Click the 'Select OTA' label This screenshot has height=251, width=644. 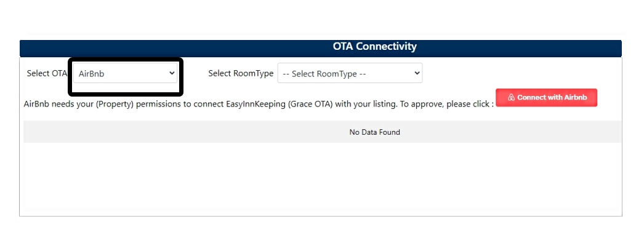tap(47, 73)
